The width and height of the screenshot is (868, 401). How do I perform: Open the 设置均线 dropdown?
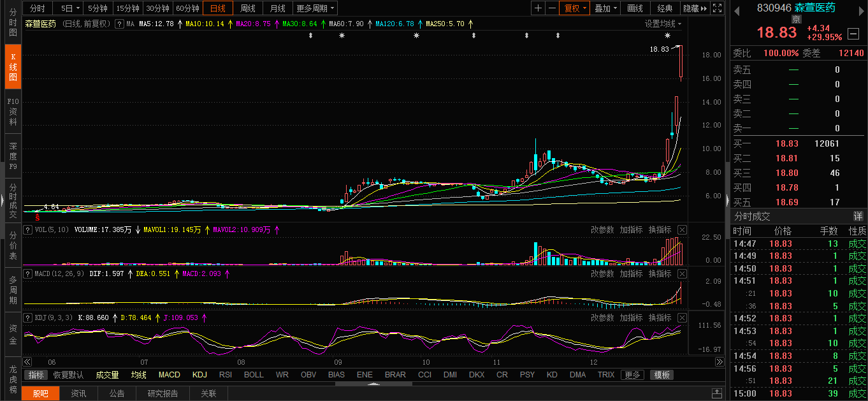click(663, 24)
